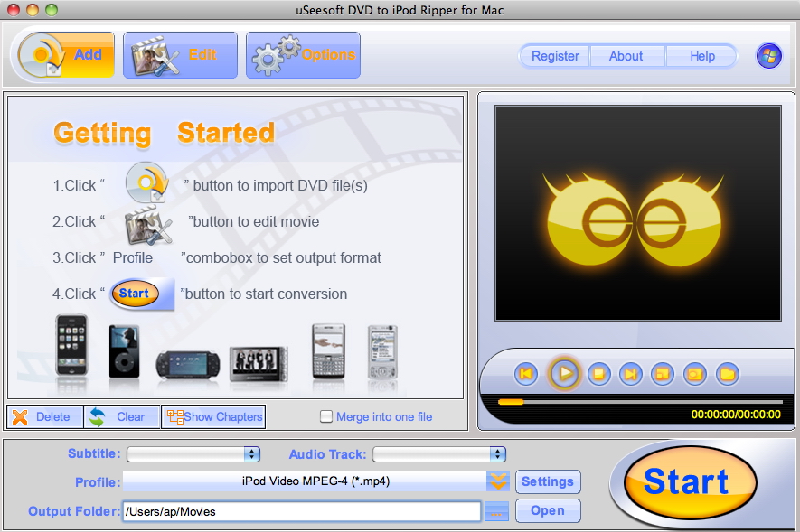
Task: Select the silver Nokia phone image
Action: click(x=382, y=352)
